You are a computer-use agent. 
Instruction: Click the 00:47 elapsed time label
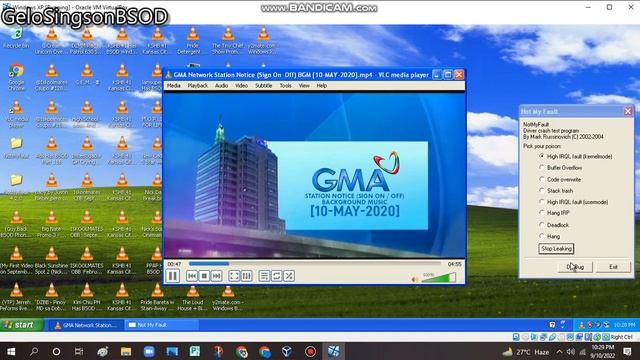[x=174, y=264]
